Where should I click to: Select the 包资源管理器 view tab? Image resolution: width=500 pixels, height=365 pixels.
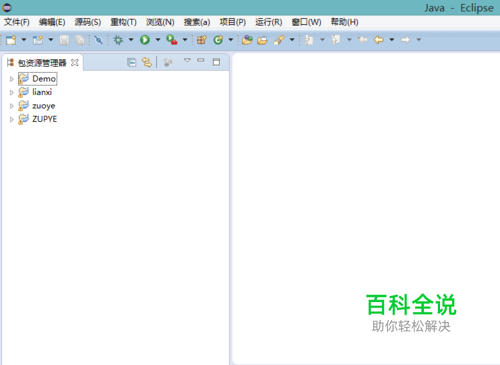pos(42,63)
